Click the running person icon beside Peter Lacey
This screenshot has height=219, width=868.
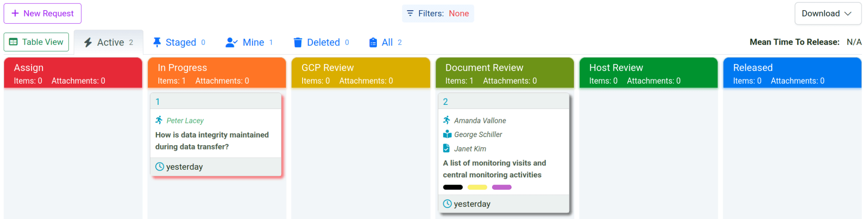(159, 120)
